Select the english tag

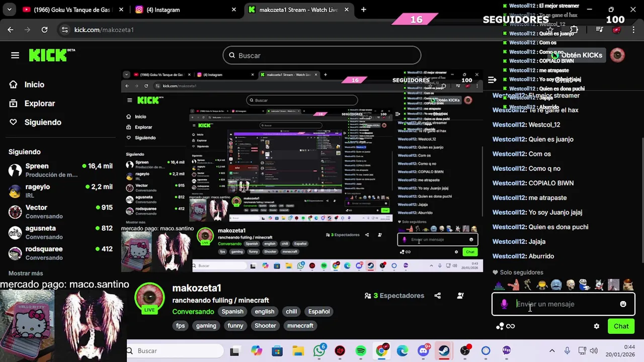pyautogui.click(x=265, y=312)
